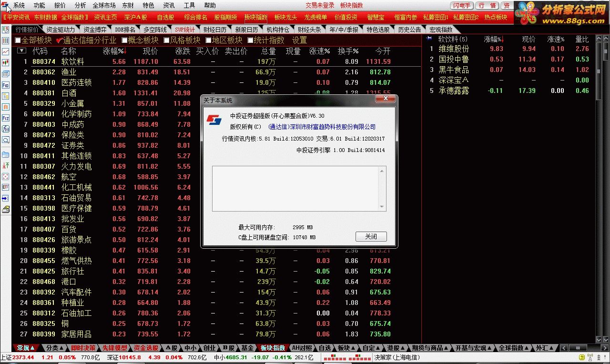Expand the 期货与商品▲ bottom tab menu
Image resolution: width=610 pixels, height=364 pixels.
[430, 348]
